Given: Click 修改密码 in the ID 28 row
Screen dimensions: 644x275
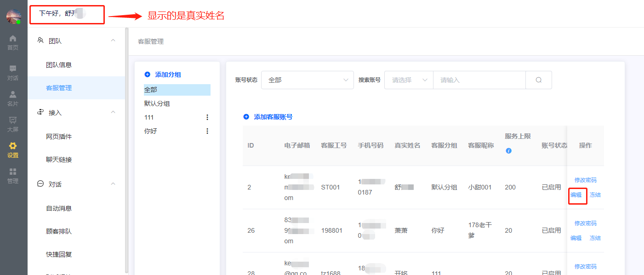Looking at the screenshot, I should (x=586, y=266).
